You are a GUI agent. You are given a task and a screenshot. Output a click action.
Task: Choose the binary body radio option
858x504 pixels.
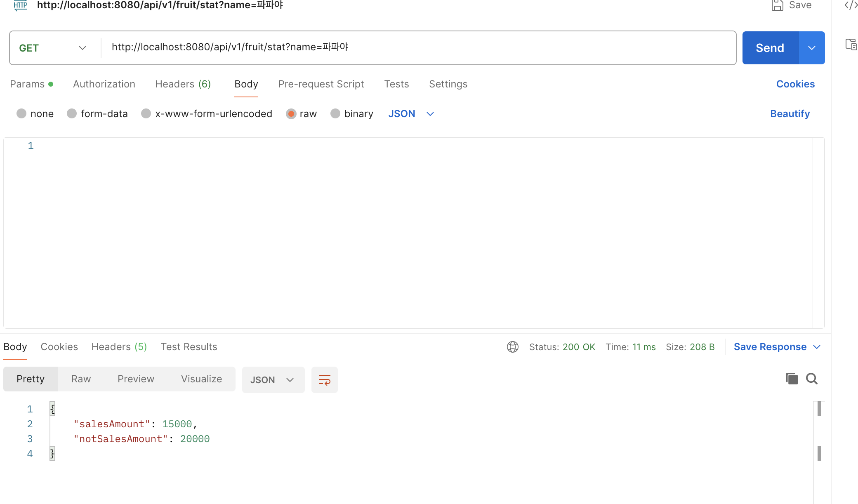[335, 113]
